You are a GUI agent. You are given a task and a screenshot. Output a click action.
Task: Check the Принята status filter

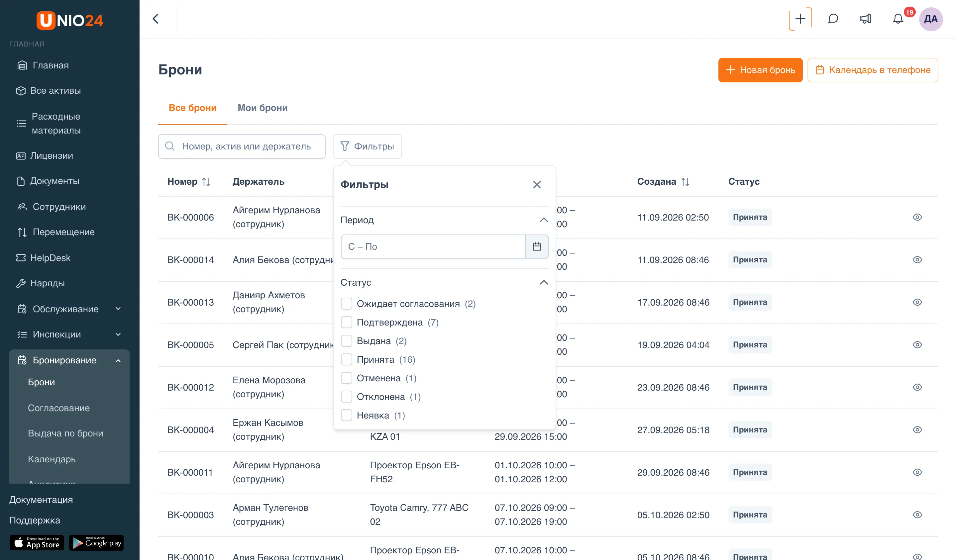pos(346,359)
